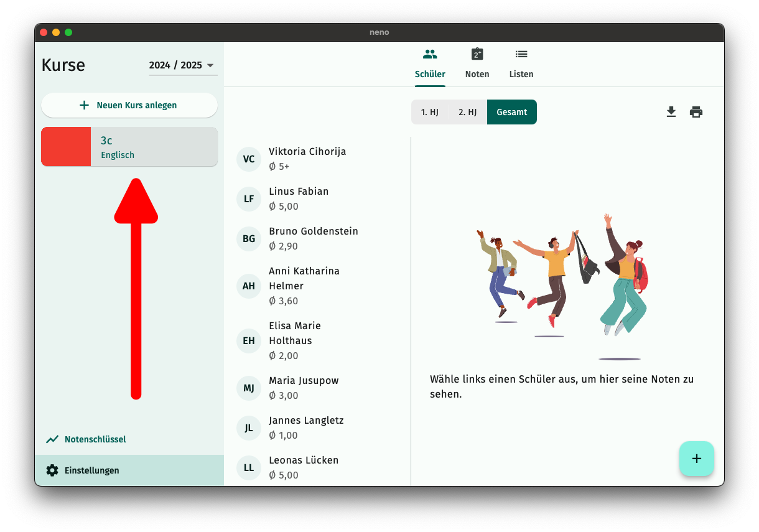Click the average grade Ø 1,00

[x=283, y=435]
